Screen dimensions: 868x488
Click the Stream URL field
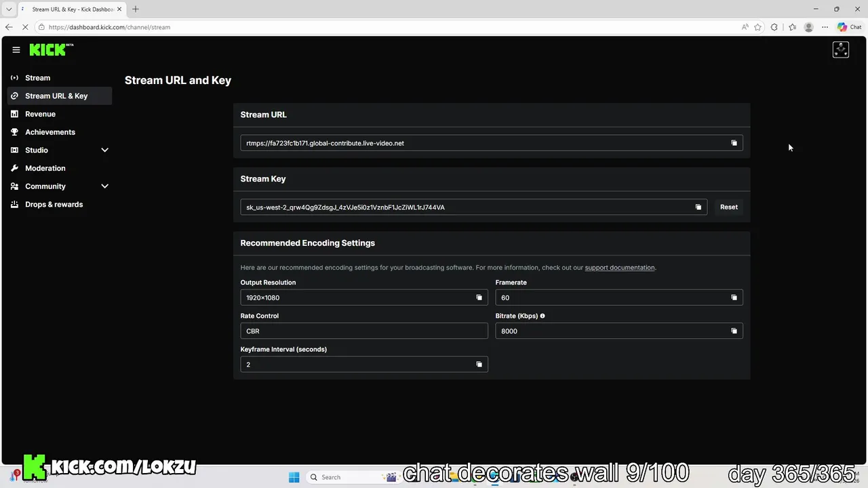[492, 143]
